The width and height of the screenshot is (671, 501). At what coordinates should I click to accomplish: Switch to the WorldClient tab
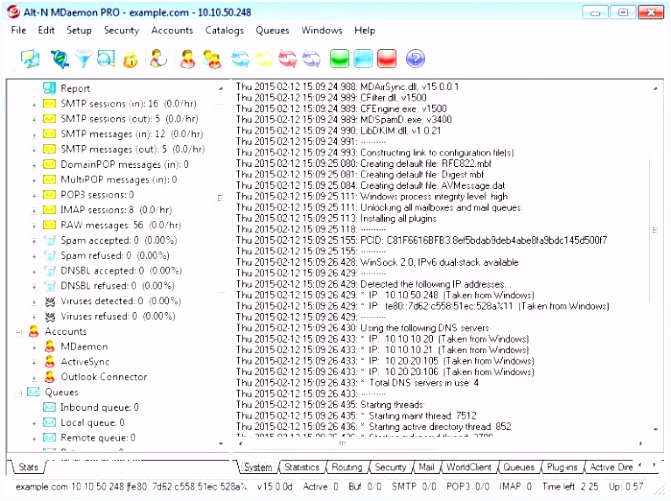point(469,467)
